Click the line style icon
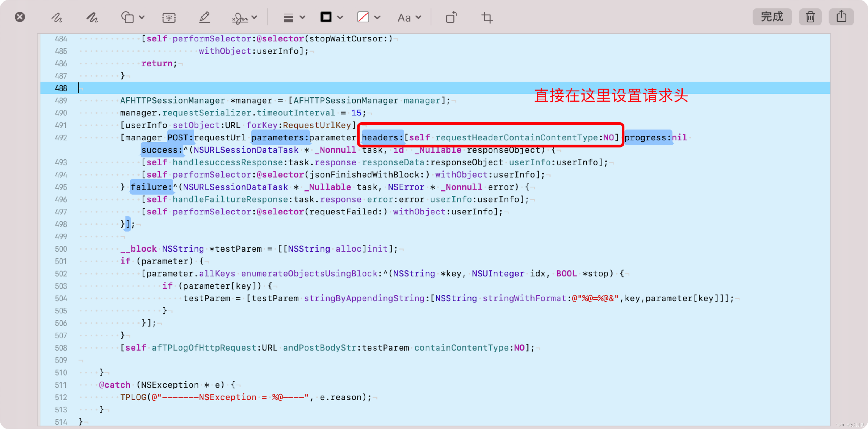 coord(288,18)
